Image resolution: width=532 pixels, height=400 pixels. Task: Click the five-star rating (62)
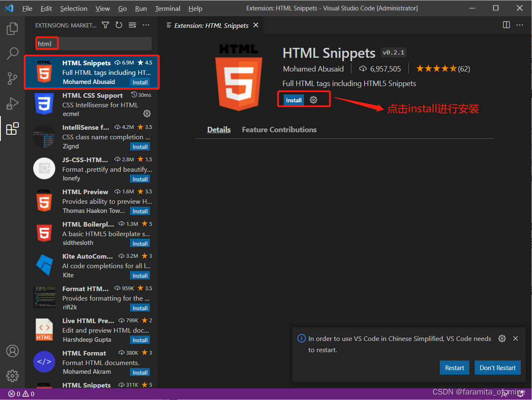(443, 69)
